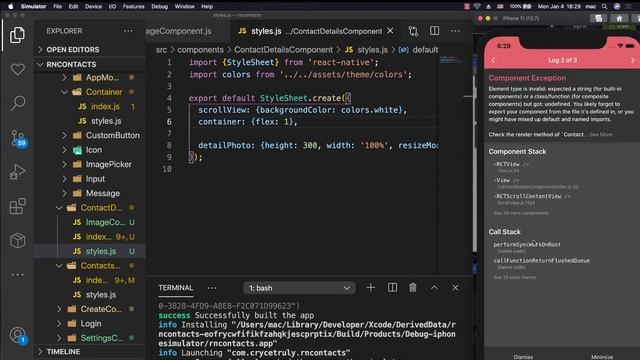Open ImageCo... file in ContactD... folder

point(105,222)
